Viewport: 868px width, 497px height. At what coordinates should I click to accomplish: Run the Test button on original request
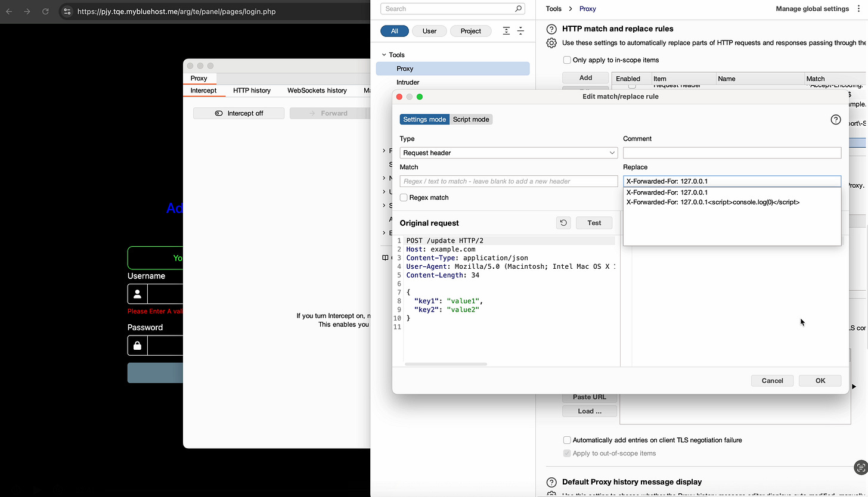pyautogui.click(x=594, y=223)
